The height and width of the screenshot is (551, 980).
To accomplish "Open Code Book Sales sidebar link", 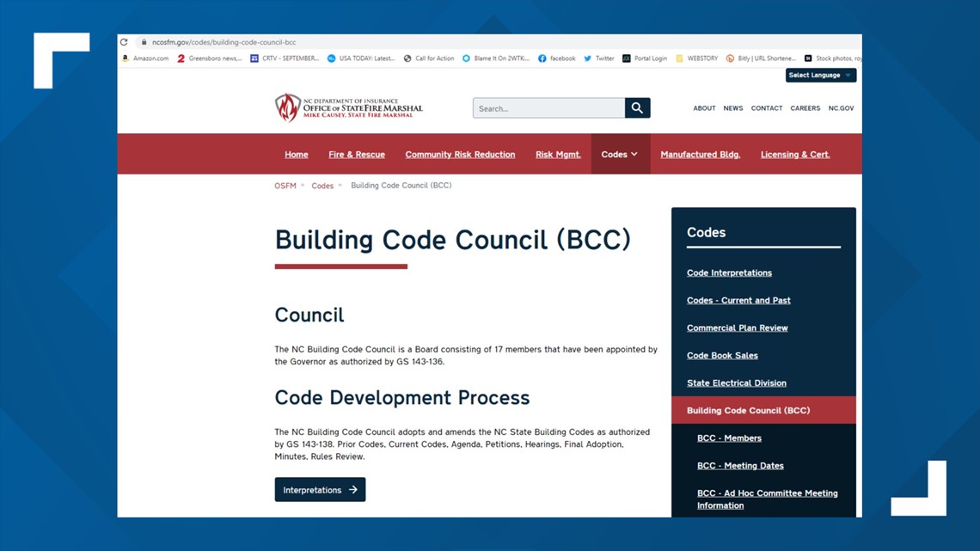I will click(722, 356).
